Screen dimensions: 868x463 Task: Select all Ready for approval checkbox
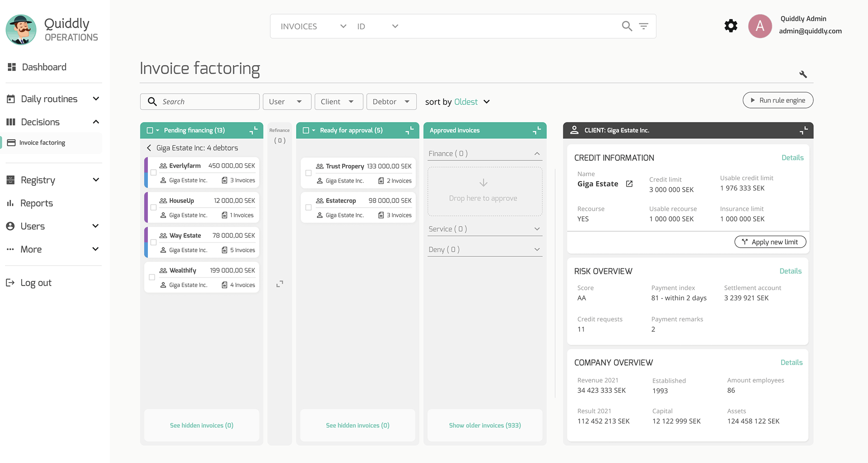(306, 130)
